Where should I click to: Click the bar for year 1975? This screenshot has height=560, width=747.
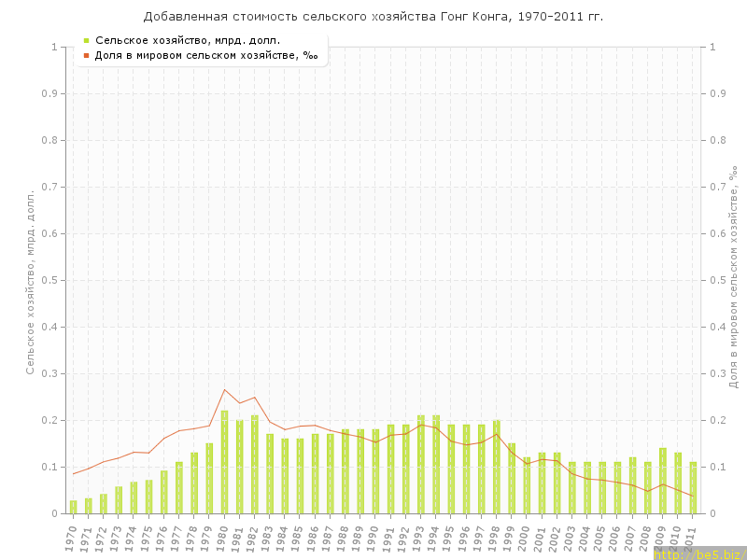148,497
